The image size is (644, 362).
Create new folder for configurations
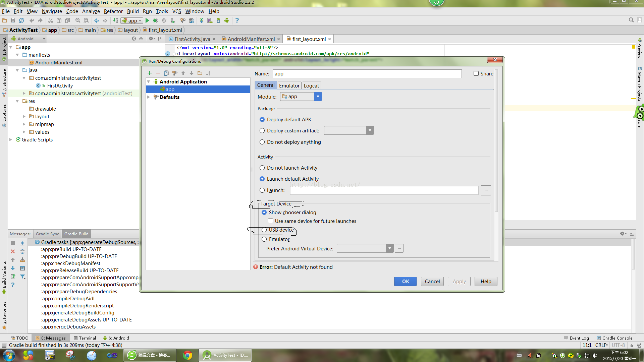pyautogui.click(x=200, y=73)
